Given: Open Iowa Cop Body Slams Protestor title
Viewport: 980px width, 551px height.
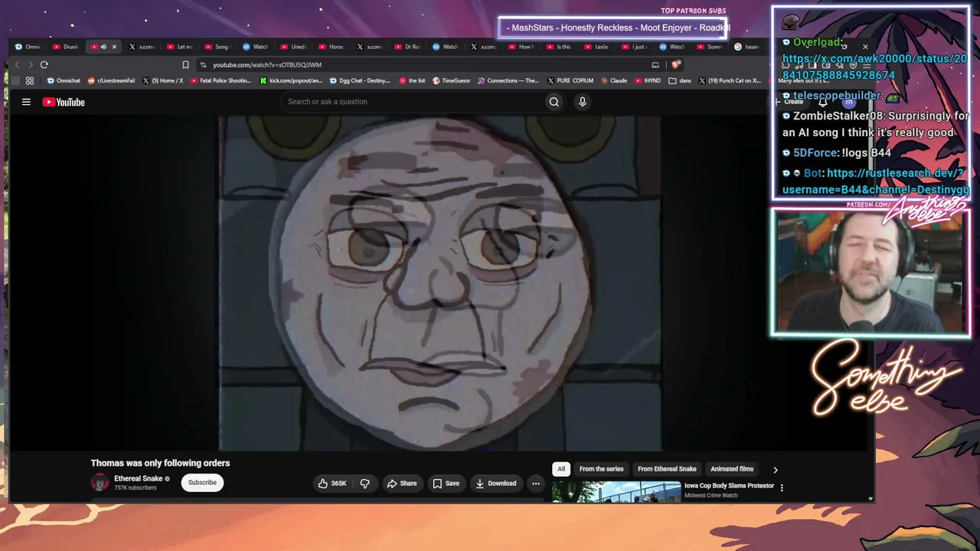Looking at the screenshot, I should [x=729, y=486].
